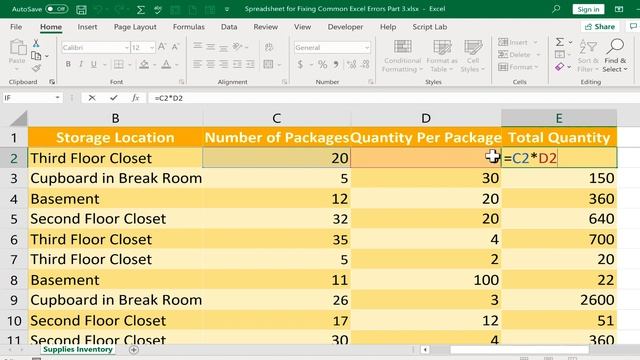Open the Script Lab tab

(x=430, y=27)
